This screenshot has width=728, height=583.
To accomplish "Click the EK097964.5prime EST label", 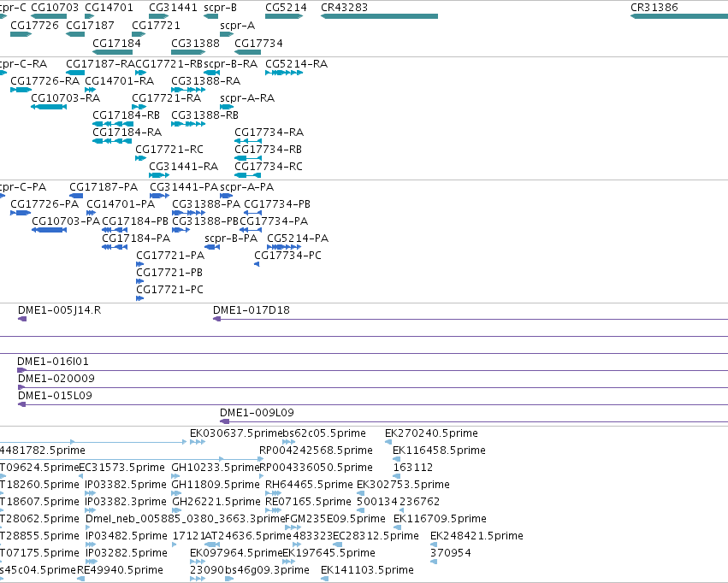I will click(x=236, y=553).
